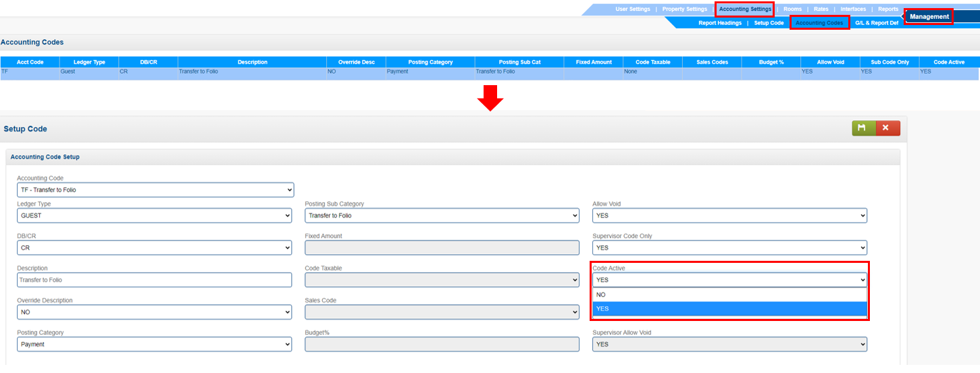The height and width of the screenshot is (373, 980).
Task: Select the Accounting Codes submenu
Action: point(819,23)
